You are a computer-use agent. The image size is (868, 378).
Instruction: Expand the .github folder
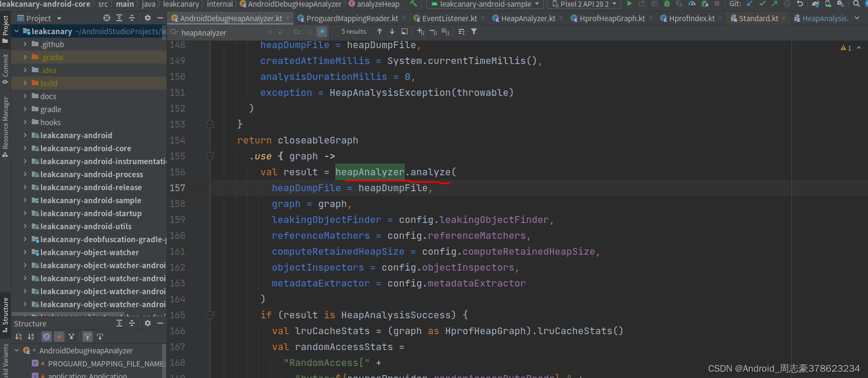coord(25,44)
